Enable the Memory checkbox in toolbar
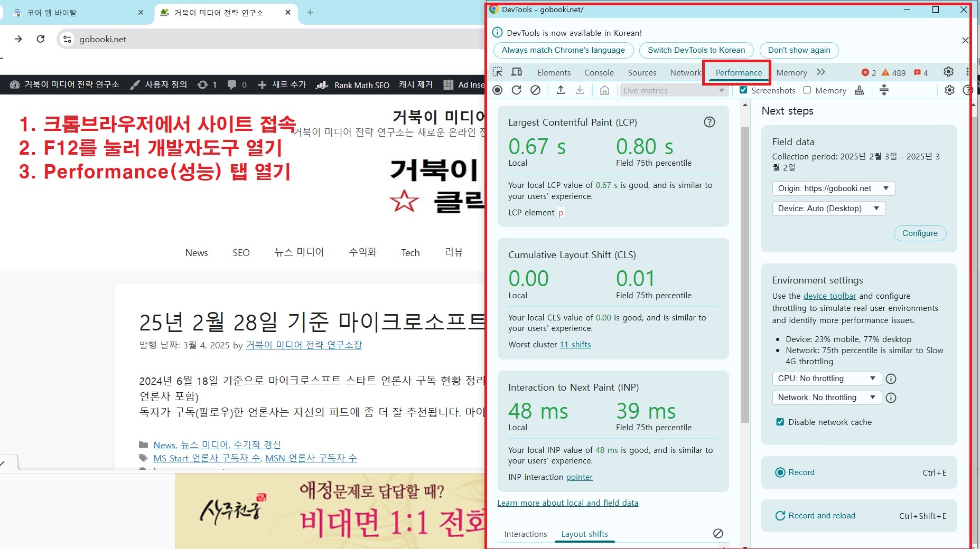980x549 pixels. click(807, 90)
